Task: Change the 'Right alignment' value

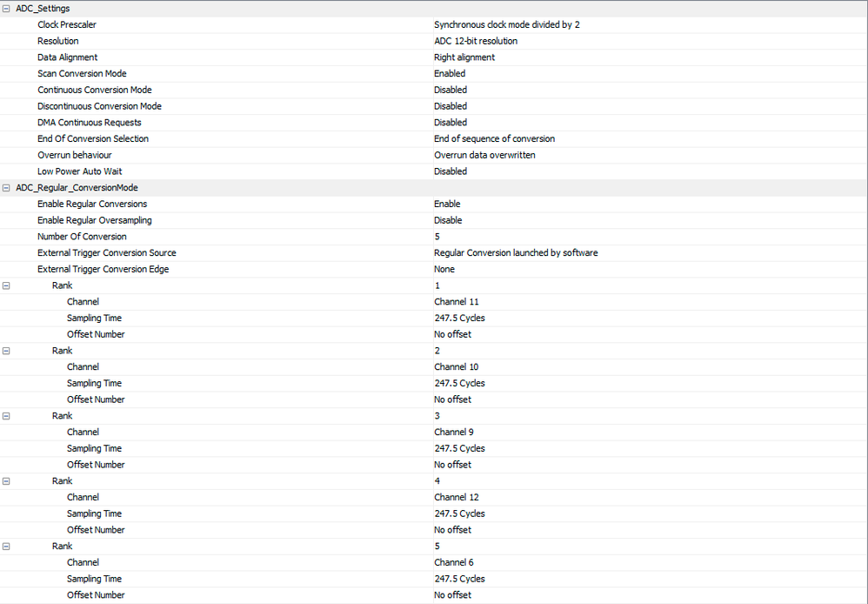Action: pos(464,57)
